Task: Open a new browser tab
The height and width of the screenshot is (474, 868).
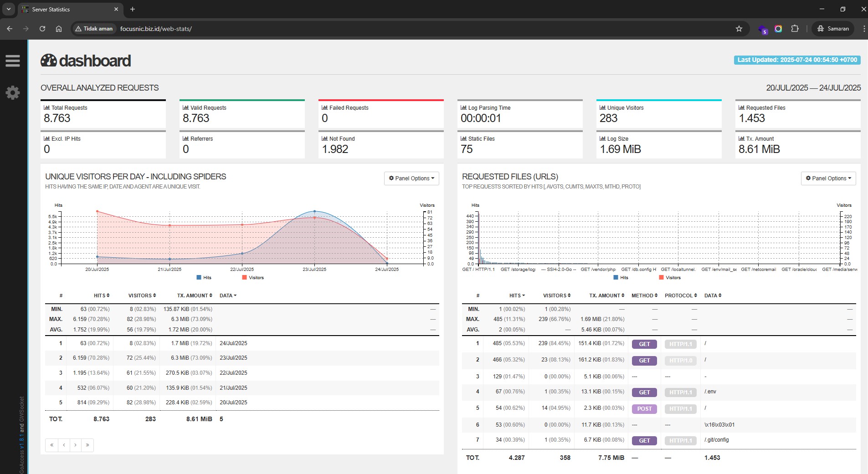Action: pos(133,9)
